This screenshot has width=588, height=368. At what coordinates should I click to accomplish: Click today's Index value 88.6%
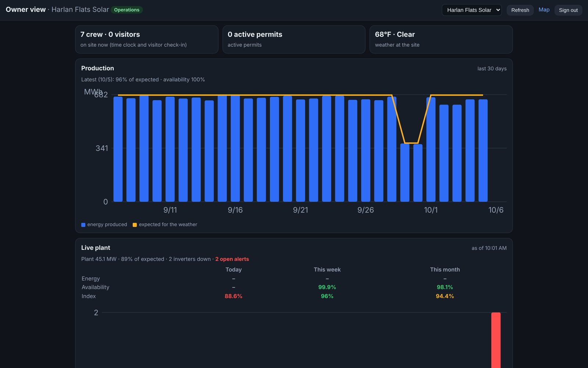pos(233,296)
